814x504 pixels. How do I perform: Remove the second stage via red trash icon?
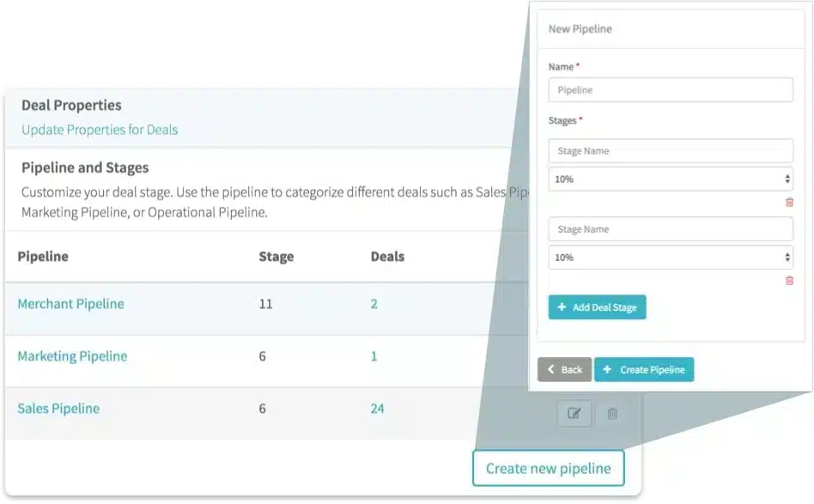789,281
